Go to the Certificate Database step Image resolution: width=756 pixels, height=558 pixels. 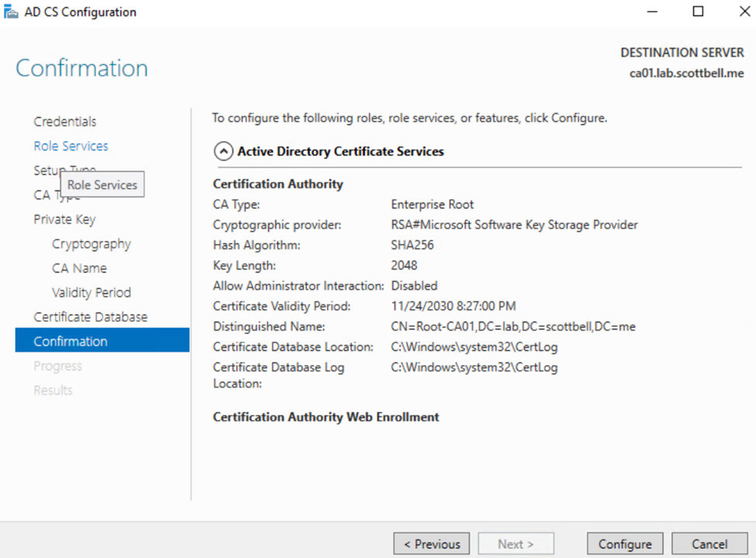tap(90, 317)
